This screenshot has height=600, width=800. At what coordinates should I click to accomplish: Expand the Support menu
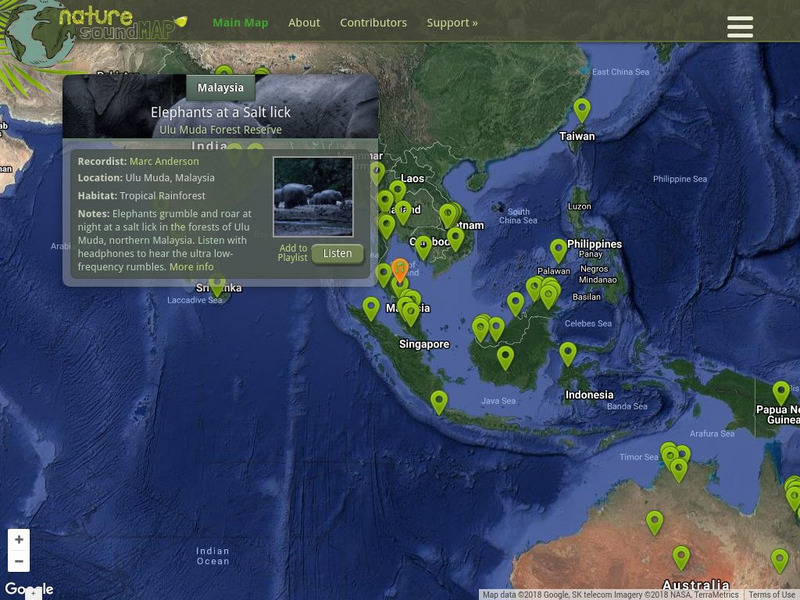pos(452,21)
